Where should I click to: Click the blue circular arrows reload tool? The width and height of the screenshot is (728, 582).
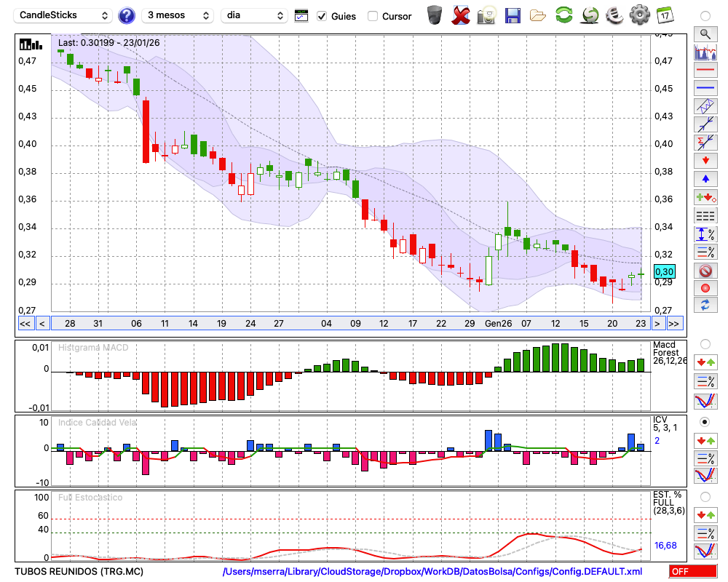pyautogui.click(x=705, y=305)
